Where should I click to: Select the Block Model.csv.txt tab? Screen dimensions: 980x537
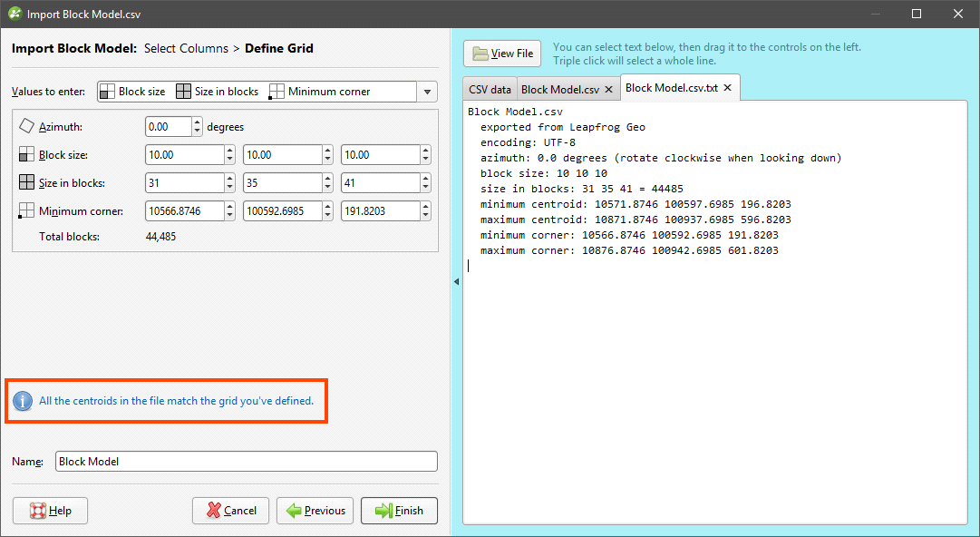(x=671, y=87)
